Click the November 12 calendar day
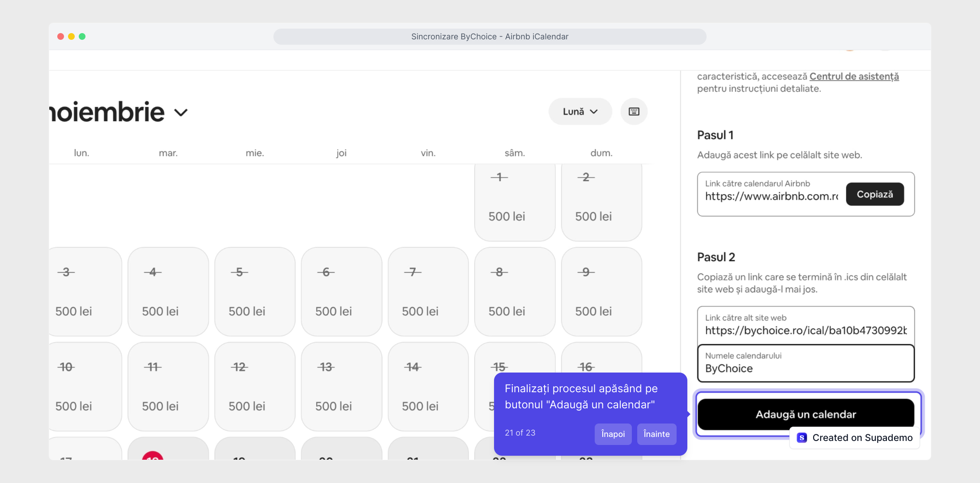 (255, 386)
